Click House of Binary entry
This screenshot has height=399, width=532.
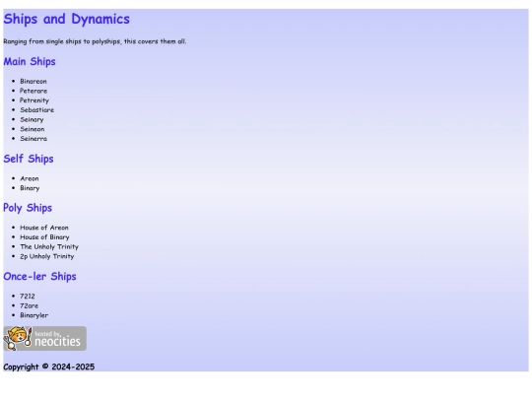(x=44, y=237)
